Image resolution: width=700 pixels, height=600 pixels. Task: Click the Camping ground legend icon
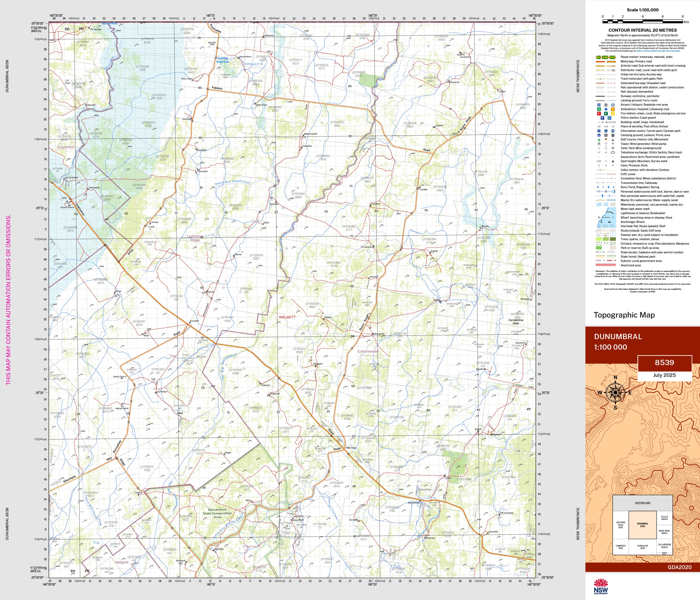599,135
